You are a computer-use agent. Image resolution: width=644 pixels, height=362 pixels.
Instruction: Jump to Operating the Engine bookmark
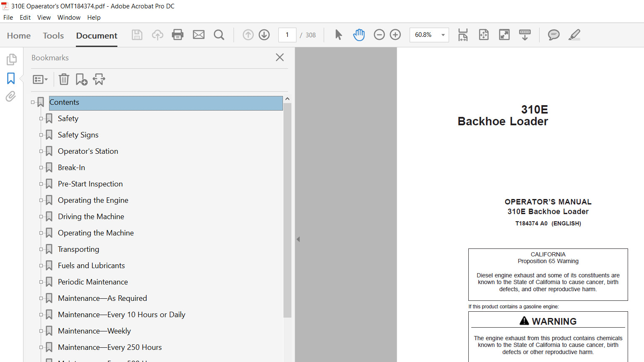tap(93, 200)
